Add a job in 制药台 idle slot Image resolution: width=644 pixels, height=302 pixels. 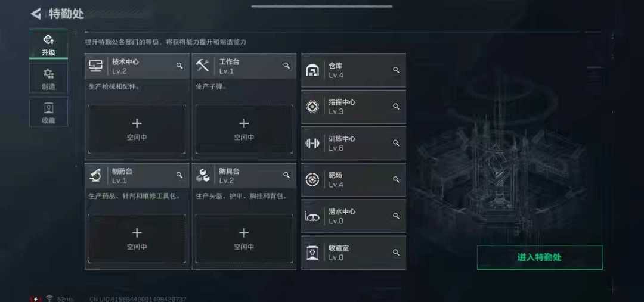tap(137, 238)
